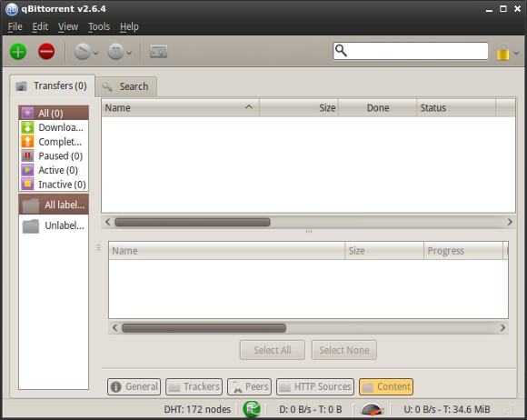Open the Options preferences toolbar icon
527x420 pixels.
click(x=158, y=52)
